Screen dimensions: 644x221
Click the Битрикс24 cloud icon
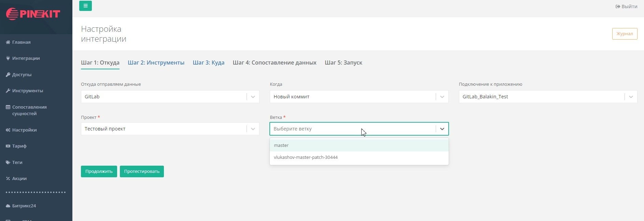8,206
